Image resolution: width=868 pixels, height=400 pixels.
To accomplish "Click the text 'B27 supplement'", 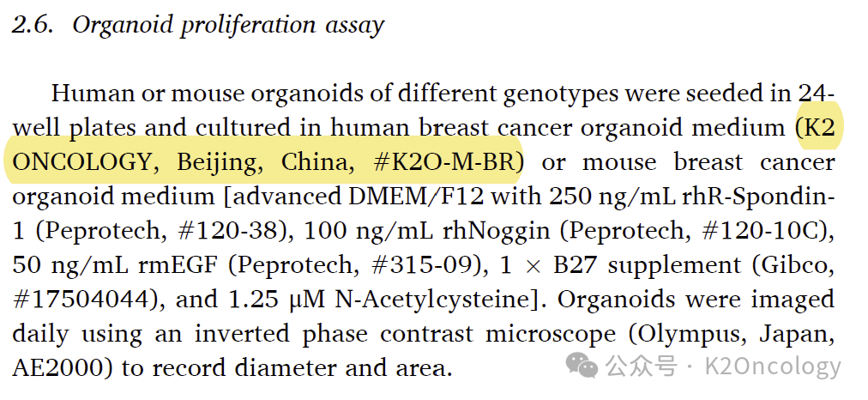I will tap(647, 266).
